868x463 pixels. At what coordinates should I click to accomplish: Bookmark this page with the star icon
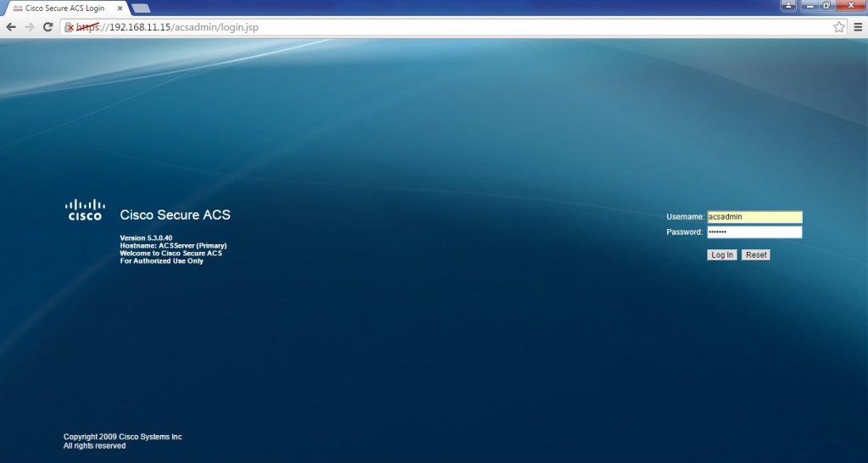click(x=838, y=27)
